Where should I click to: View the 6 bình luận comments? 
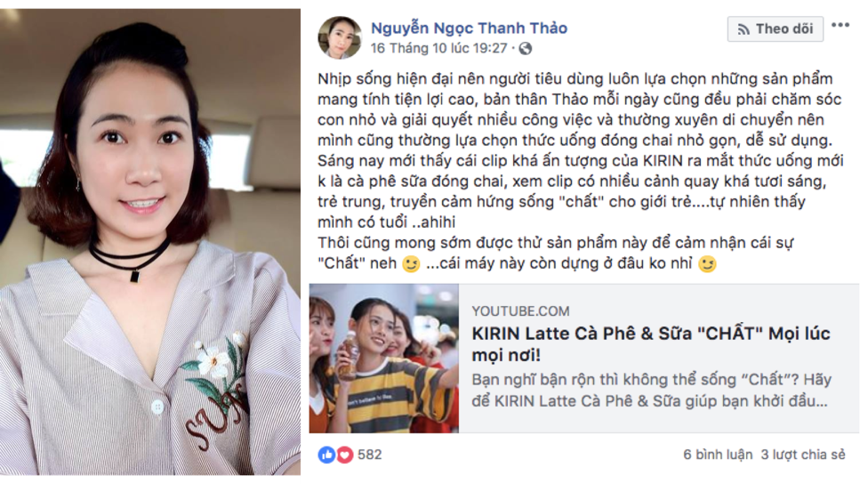click(718, 455)
